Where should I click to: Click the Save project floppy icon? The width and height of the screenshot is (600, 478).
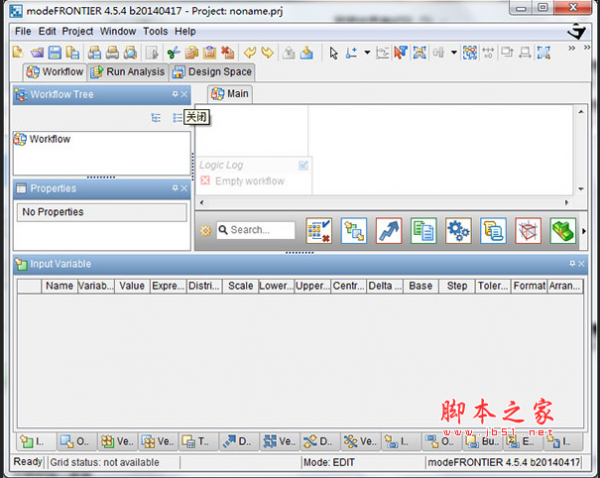[55, 52]
